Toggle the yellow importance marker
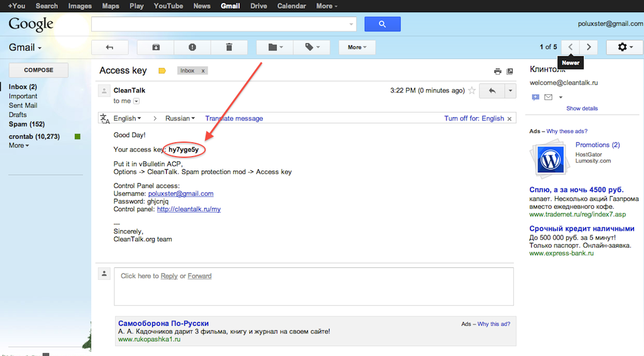644x356 pixels. coord(162,71)
